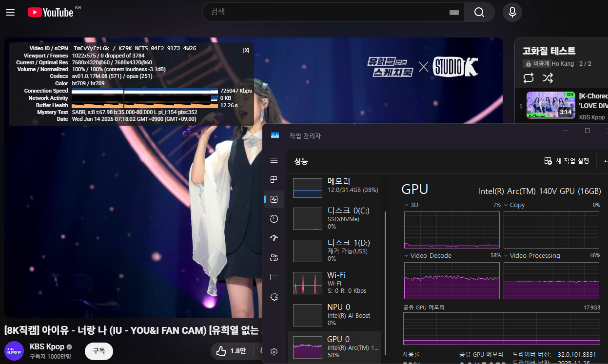
Task: Toggle playlist shuffle on
Action: click(548, 77)
